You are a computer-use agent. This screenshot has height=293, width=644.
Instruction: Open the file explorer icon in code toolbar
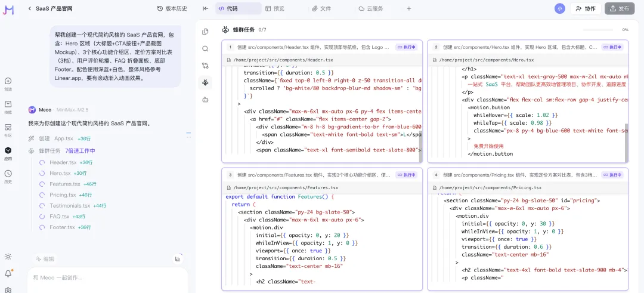click(205, 32)
